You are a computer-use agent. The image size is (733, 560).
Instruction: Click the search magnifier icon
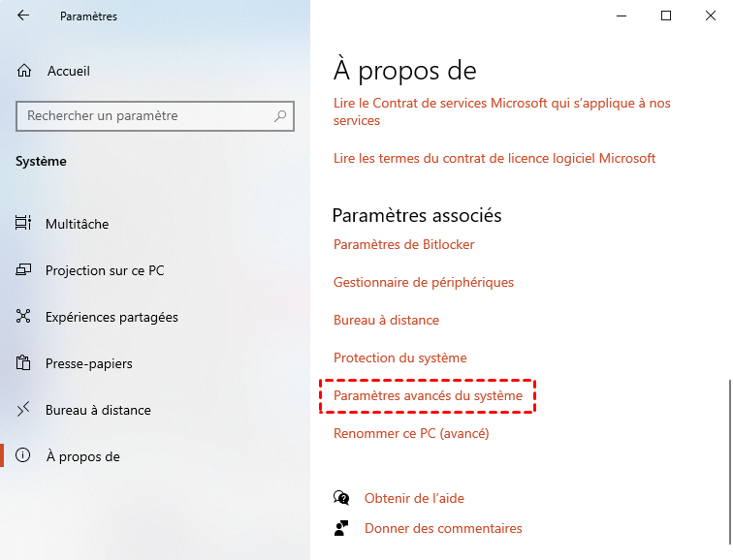(280, 116)
